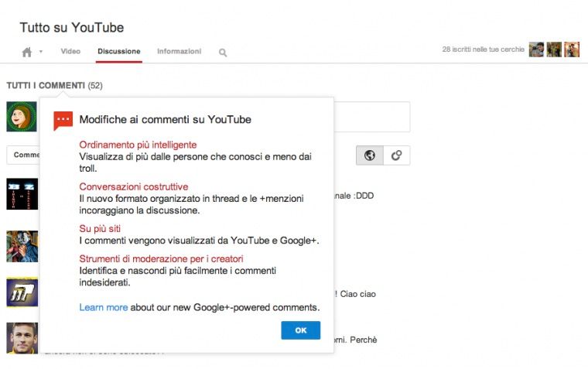Click 'Su più siti' heading
The height and width of the screenshot is (369, 588).
pos(100,229)
